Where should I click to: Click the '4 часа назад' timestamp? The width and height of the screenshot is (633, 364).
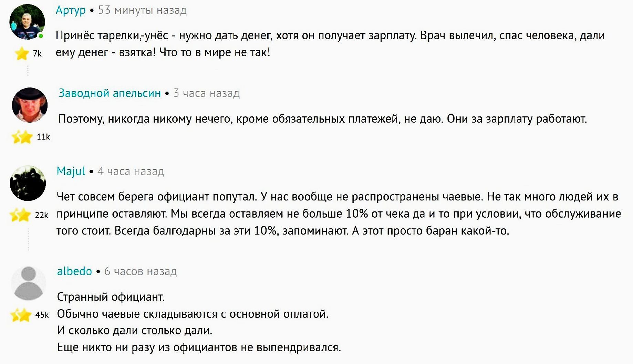131,171
